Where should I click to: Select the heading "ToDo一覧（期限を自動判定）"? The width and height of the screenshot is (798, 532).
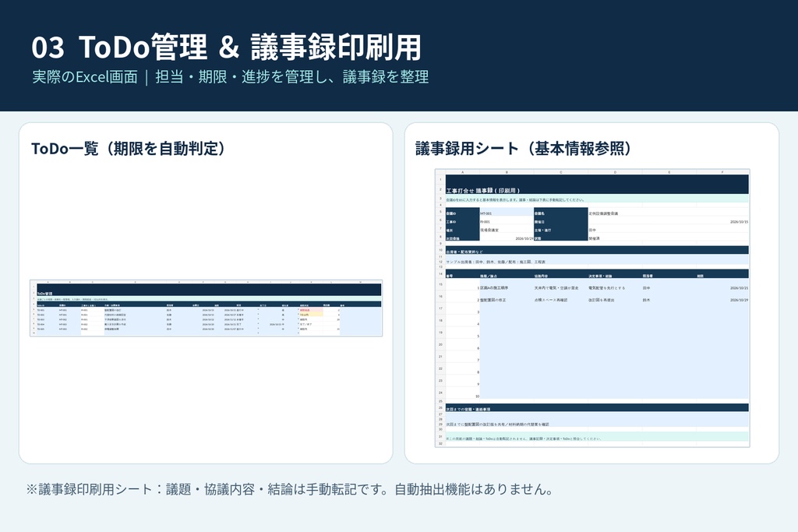[x=129, y=149]
